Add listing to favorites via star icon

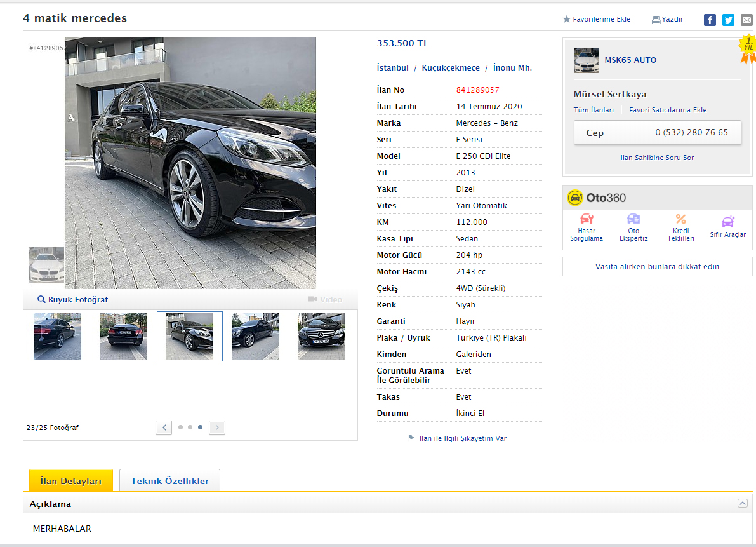coord(566,19)
